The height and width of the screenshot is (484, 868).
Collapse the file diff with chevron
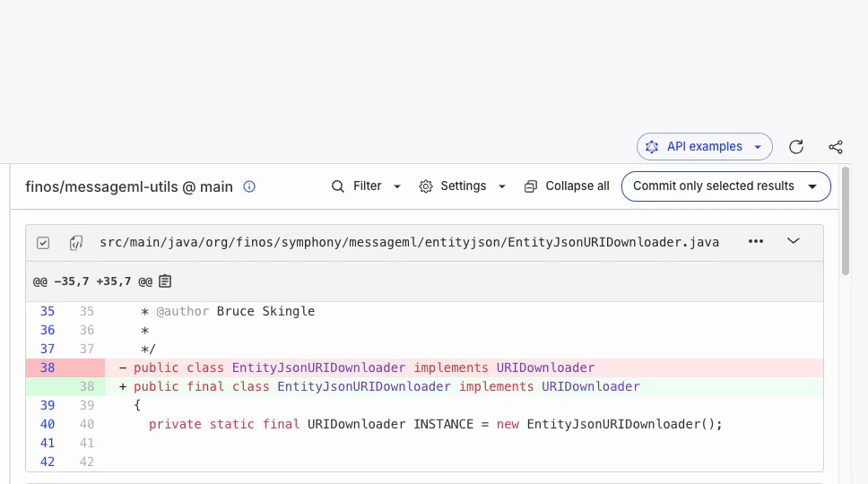794,240
